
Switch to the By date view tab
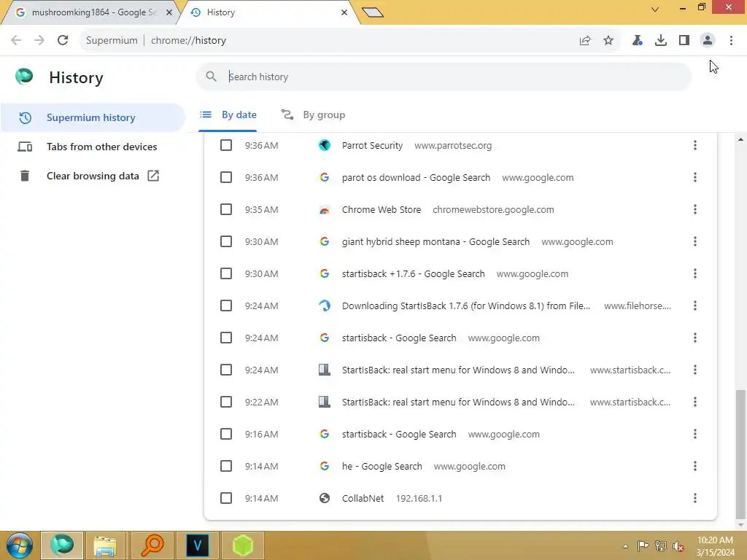[x=228, y=114]
